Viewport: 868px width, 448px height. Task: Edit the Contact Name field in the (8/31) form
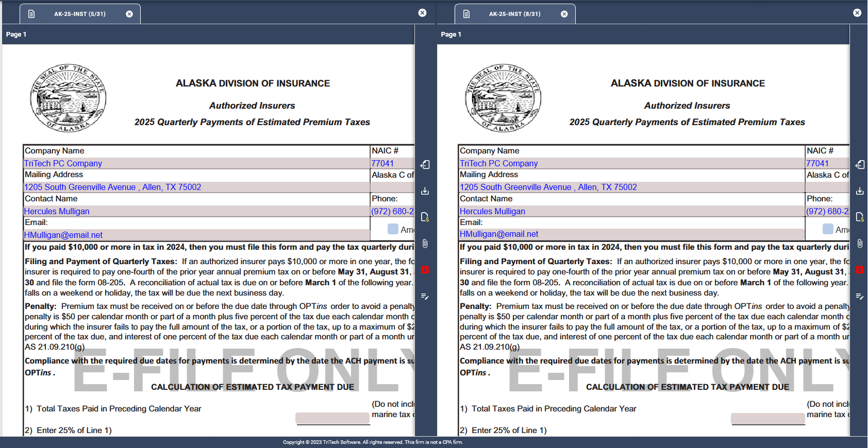pos(632,211)
